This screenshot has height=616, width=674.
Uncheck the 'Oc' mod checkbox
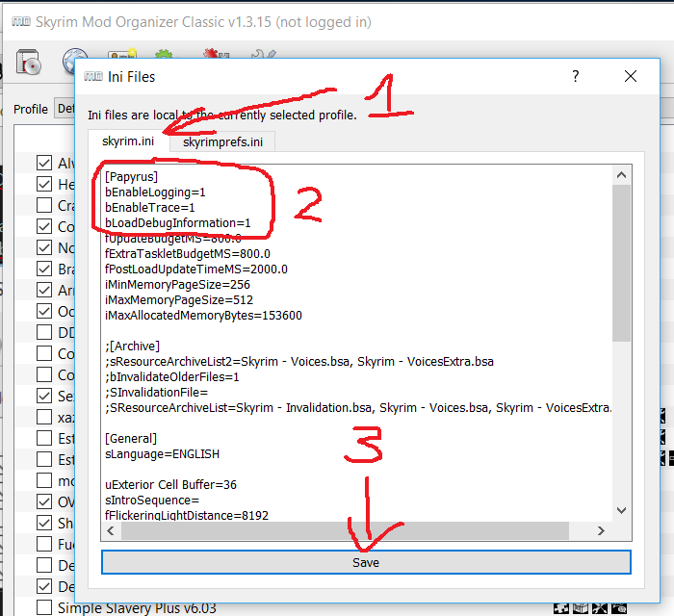(x=44, y=311)
